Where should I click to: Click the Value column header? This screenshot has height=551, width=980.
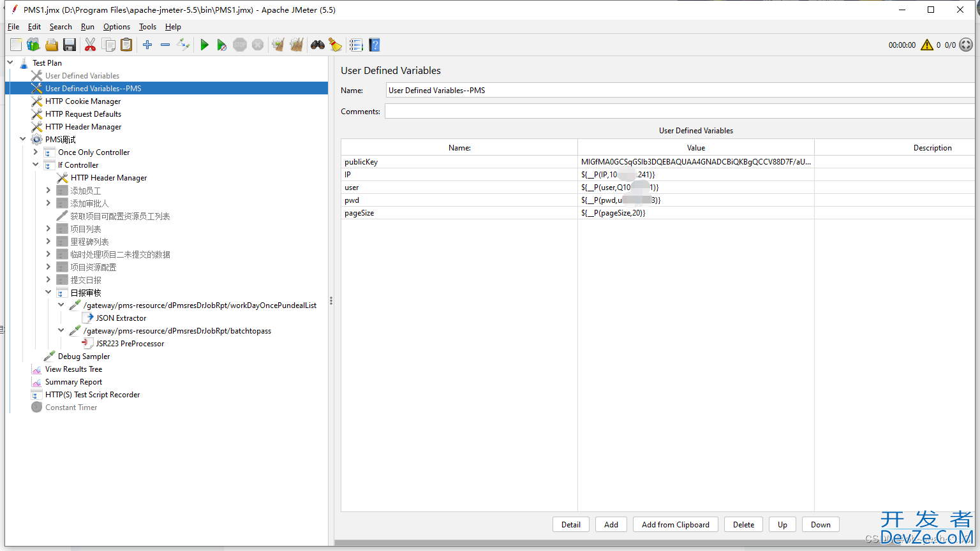click(x=696, y=147)
